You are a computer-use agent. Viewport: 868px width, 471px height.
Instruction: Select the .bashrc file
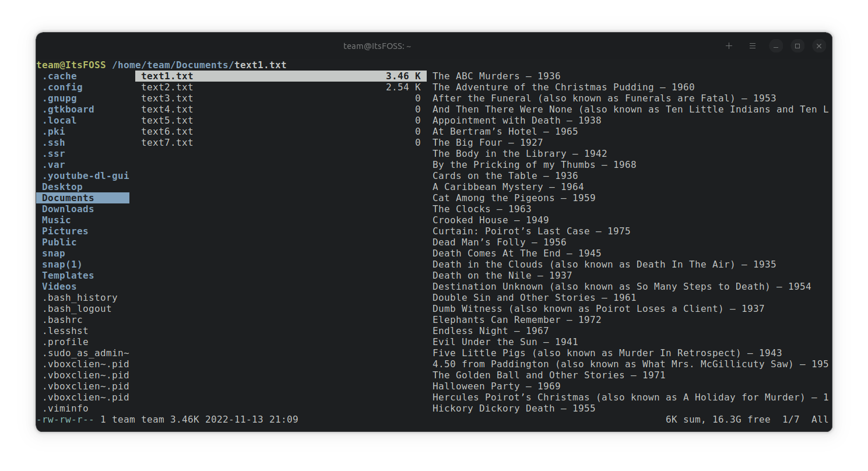point(62,319)
